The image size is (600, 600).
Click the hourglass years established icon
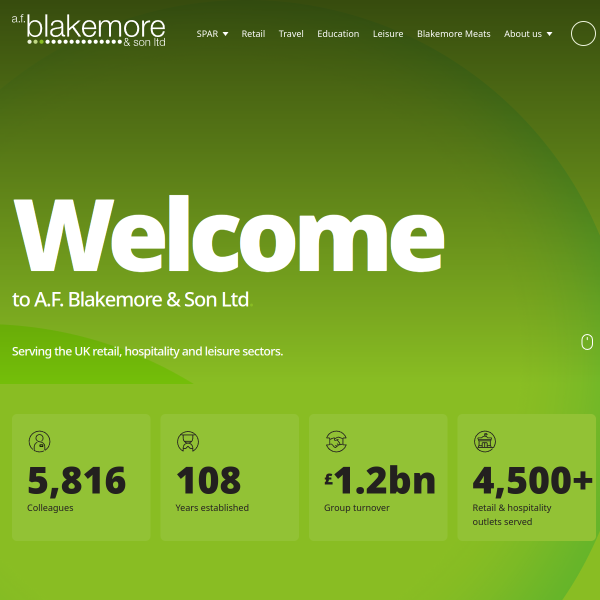188,441
